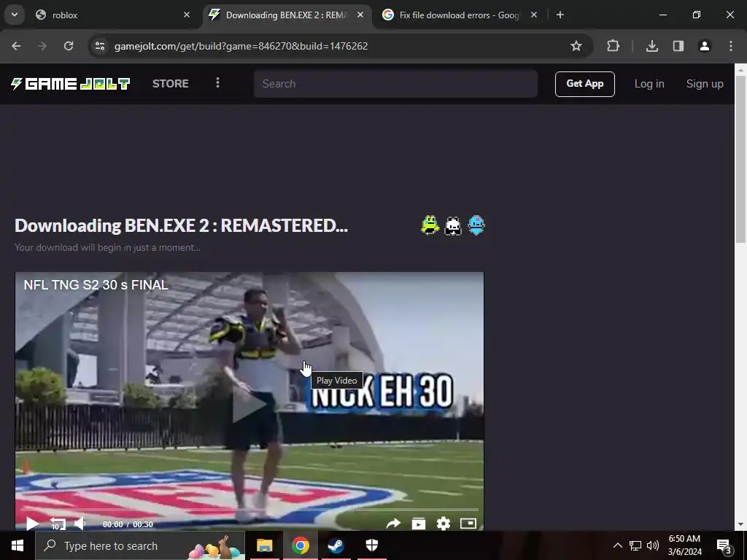Click the green frog sticker icon
Screen dimensions: 747x560
(430, 225)
